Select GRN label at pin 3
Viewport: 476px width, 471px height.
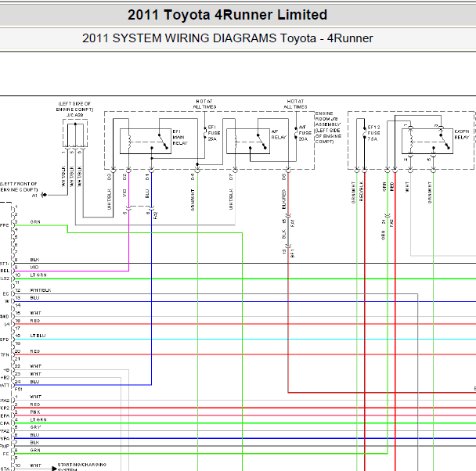(35, 221)
